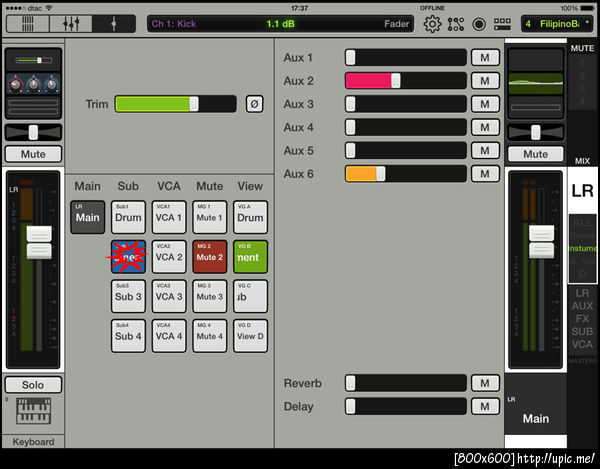Assign channel to VG C view group
Screen dimensions: 600x469
coord(250,296)
